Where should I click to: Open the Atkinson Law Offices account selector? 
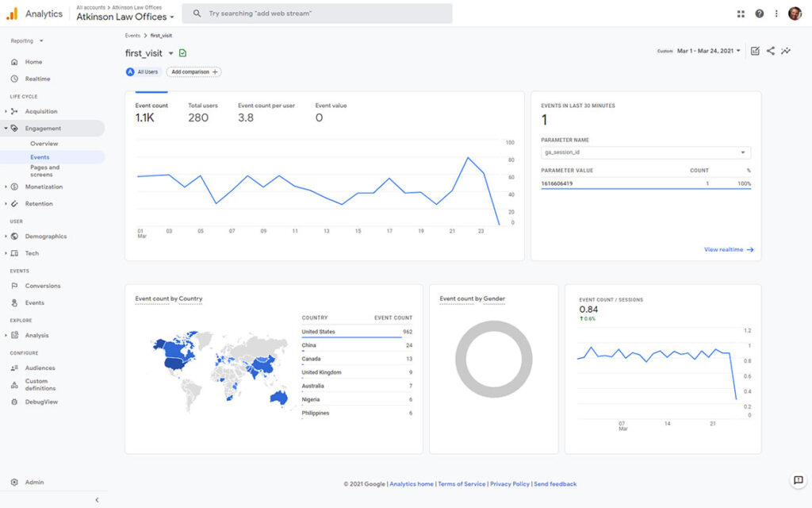click(x=124, y=17)
